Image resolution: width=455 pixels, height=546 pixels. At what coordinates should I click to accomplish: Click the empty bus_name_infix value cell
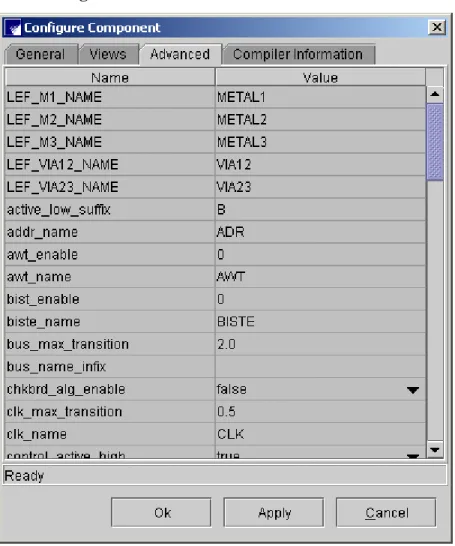click(320, 367)
